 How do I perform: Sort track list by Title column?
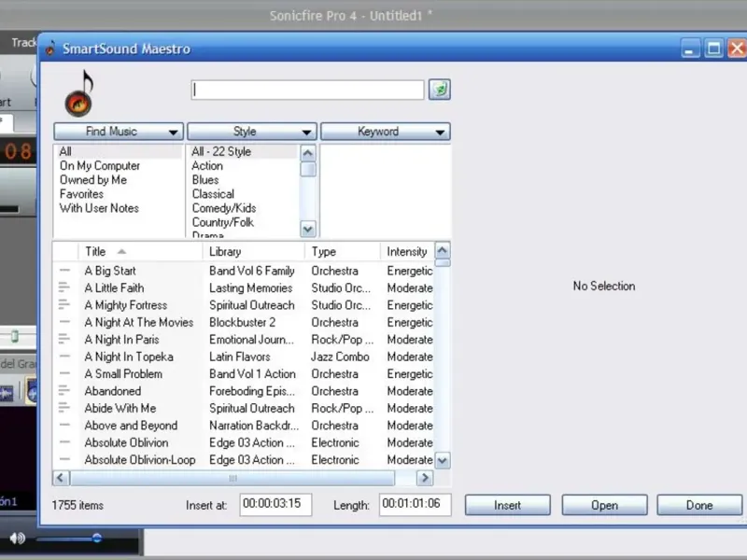point(141,251)
